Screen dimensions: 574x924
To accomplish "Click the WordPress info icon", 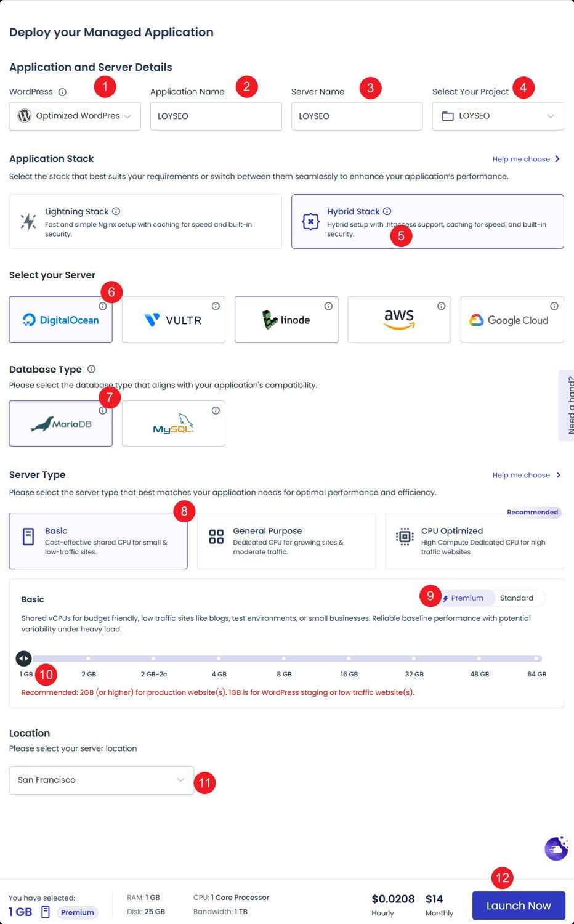I will coord(62,92).
